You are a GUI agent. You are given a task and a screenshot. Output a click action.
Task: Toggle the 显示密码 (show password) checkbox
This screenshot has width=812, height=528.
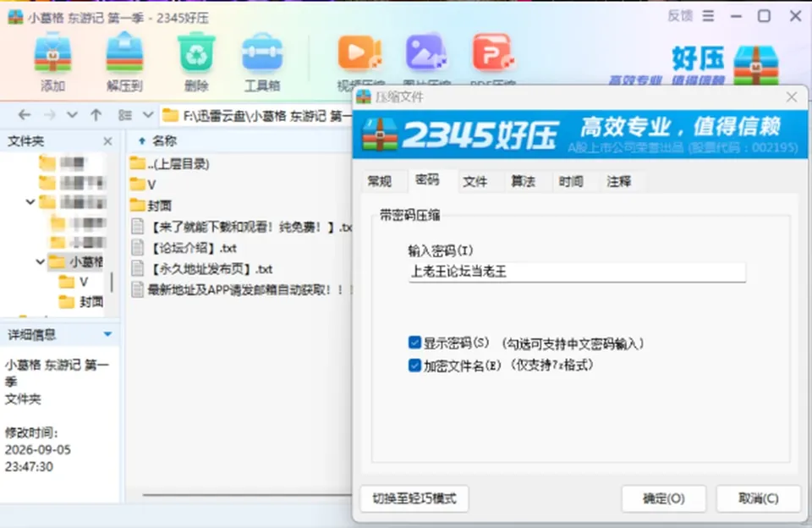click(414, 343)
